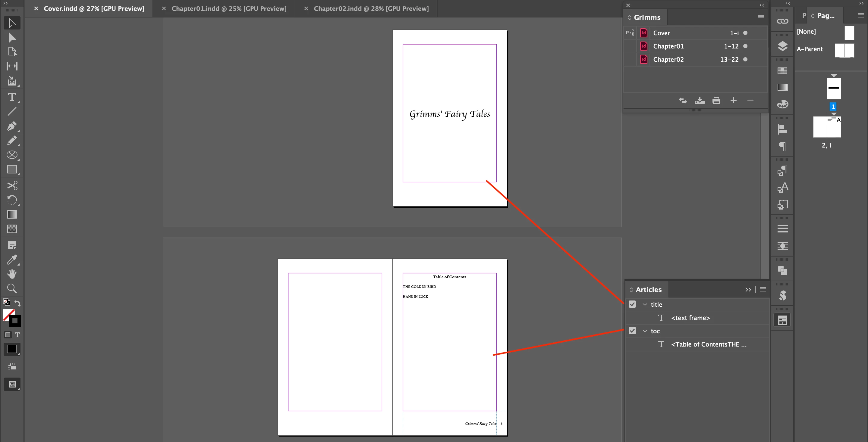
Task: Open the Links panel icon
Action: pyautogui.click(x=782, y=21)
